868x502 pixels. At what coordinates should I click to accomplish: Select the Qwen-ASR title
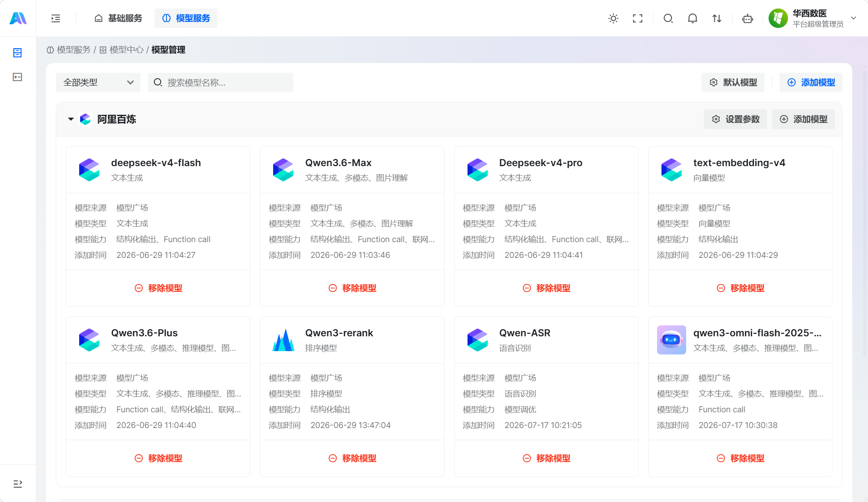pos(525,333)
